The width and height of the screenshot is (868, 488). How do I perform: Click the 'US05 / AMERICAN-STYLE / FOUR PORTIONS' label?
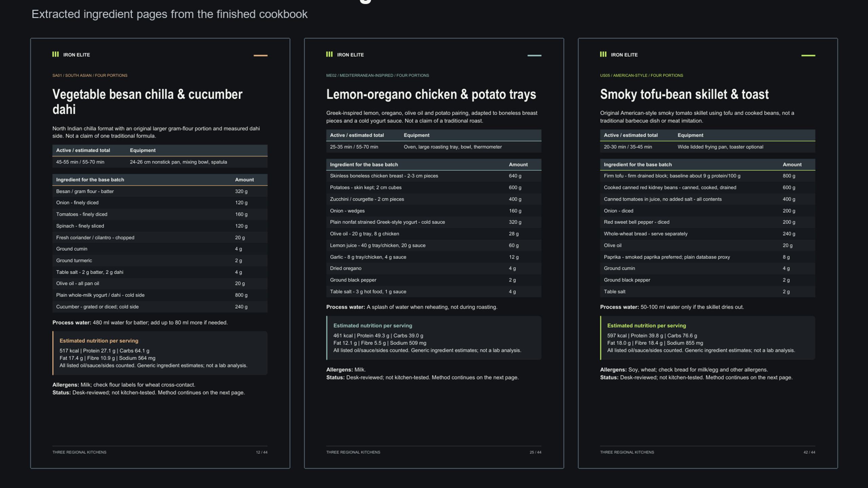point(641,75)
